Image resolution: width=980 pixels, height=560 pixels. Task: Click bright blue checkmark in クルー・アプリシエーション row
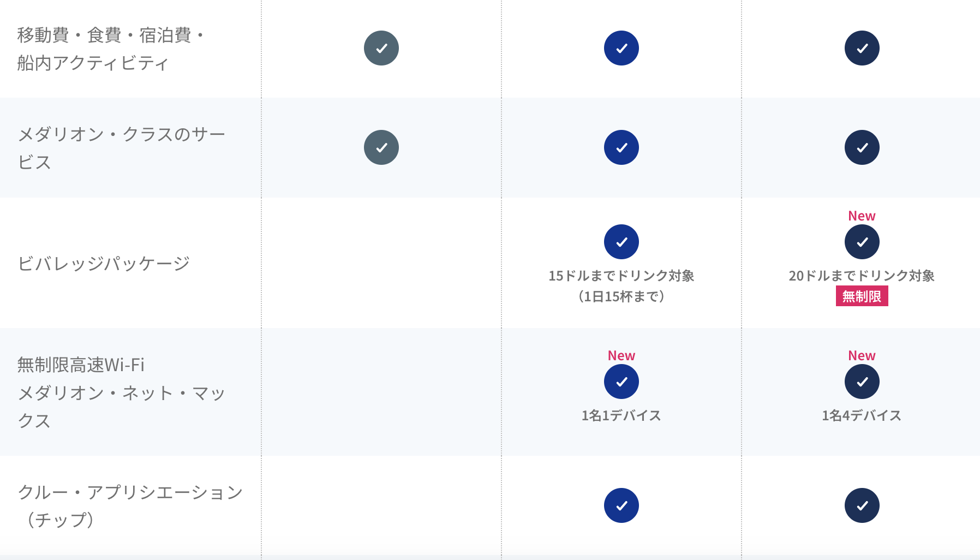pos(622,505)
